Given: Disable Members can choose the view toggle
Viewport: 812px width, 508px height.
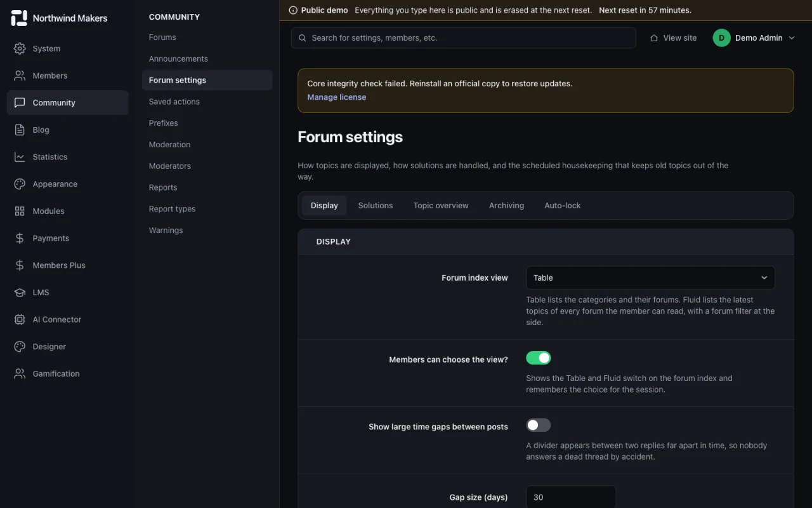Looking at the screenshot, I should [x=539, y=358].
